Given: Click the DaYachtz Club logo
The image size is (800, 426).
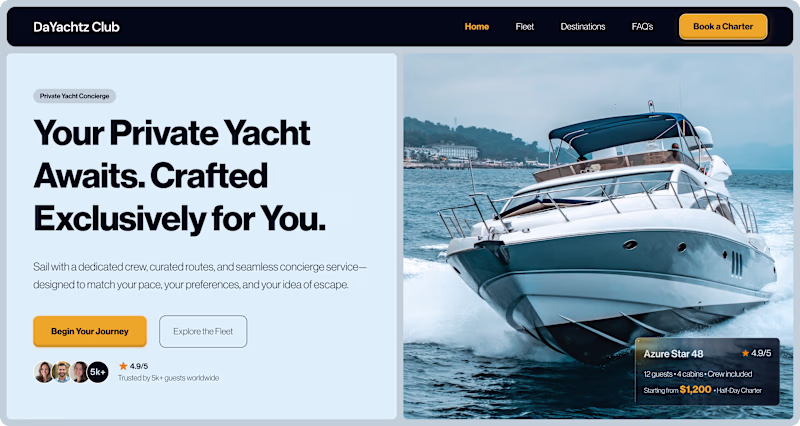Looking at the screenshot, I should click(x=76, y=27).
